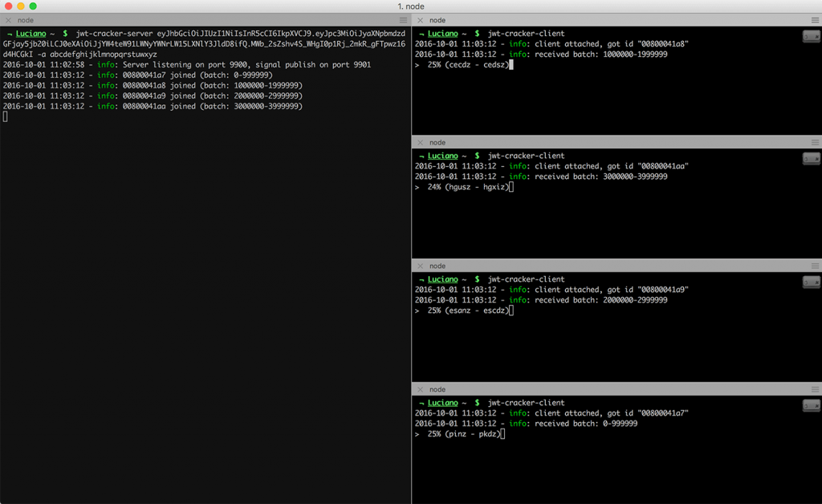
Task: Open the pane menu for client 00800041a7
Action: (x=815, y=390)
